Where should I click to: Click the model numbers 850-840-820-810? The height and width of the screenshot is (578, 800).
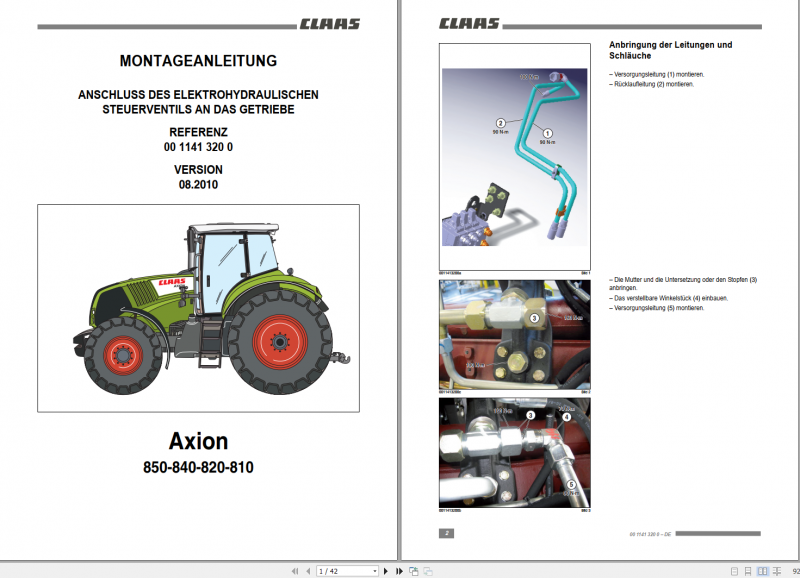pos(198,467)
